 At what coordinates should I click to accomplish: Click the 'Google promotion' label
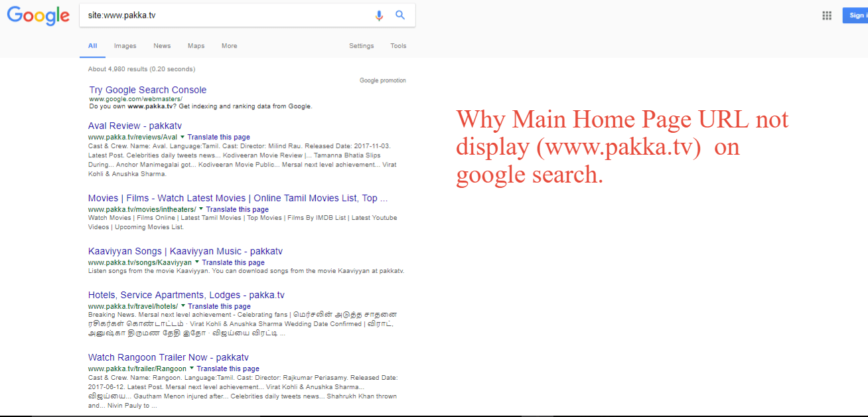[x=383, y=80]
